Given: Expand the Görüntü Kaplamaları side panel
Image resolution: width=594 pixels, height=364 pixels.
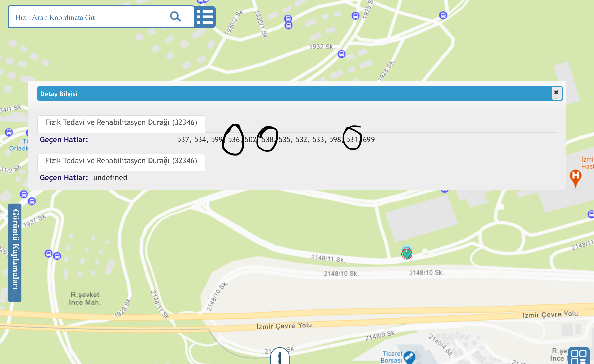Looking at the screenshot, I should click(15, 252).
